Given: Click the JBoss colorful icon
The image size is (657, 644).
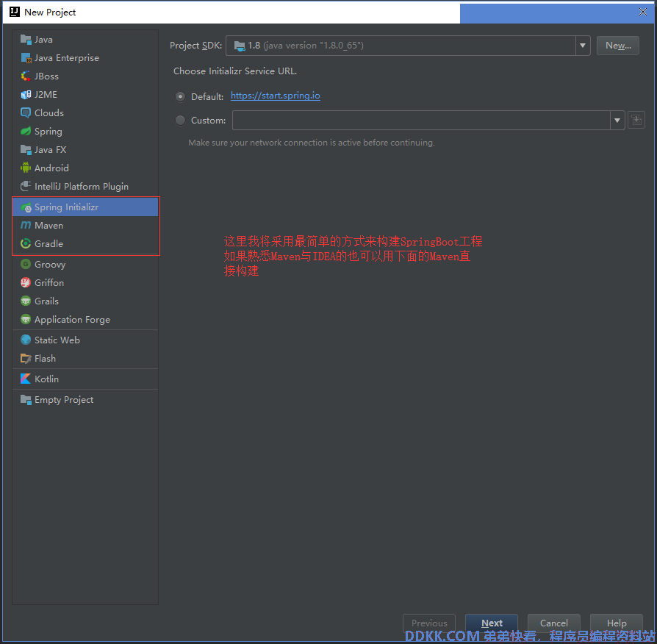Looking at the screenshot, I should tap(26, 76).
